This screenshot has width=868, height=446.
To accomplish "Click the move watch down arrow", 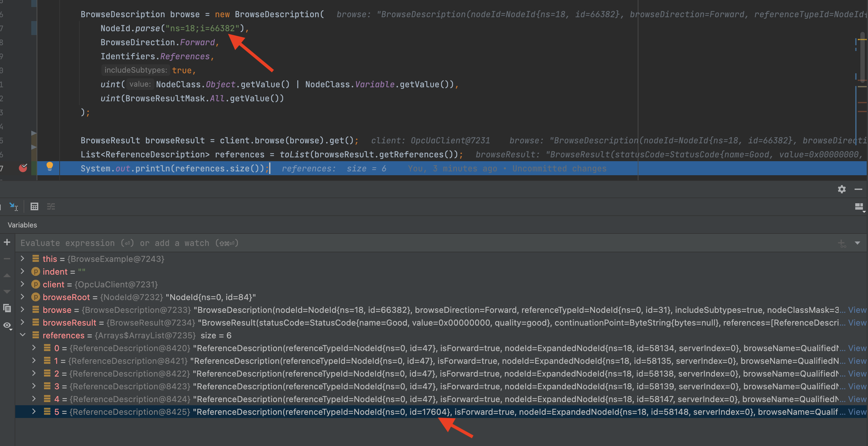I will [x=7, y=291].
